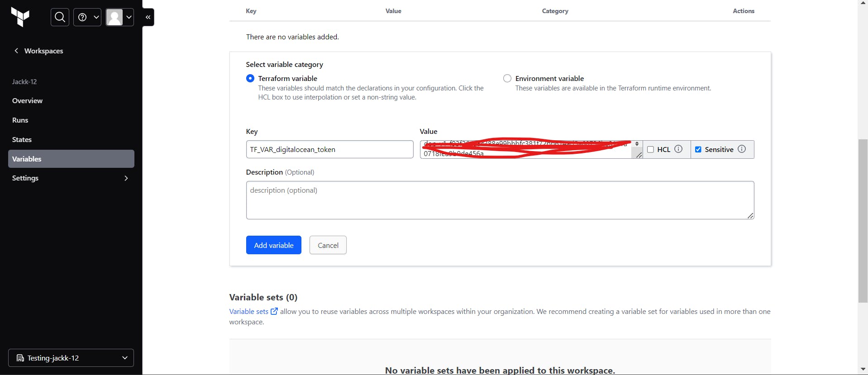This screenshot has height=375, width=868.
Task: Click the Jackk-12 workspace name
Action: 24,82
